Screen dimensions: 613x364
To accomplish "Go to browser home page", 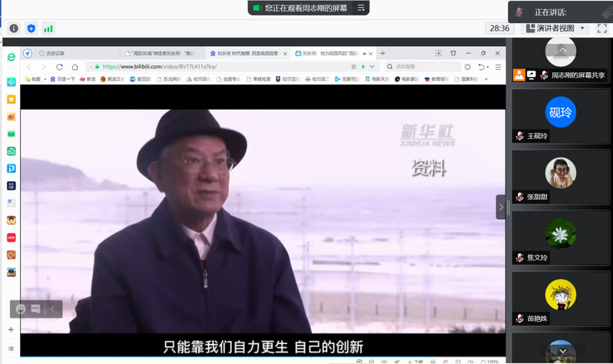I will 75,67.
